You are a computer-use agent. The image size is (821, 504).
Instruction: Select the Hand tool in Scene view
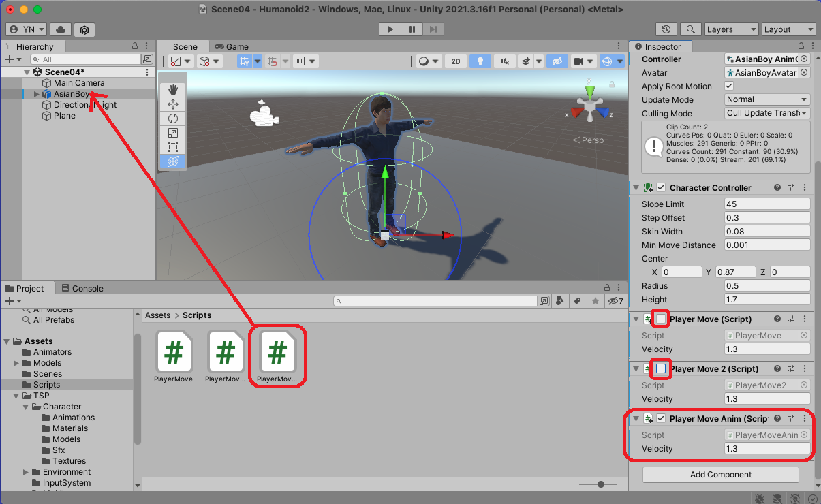173,90
